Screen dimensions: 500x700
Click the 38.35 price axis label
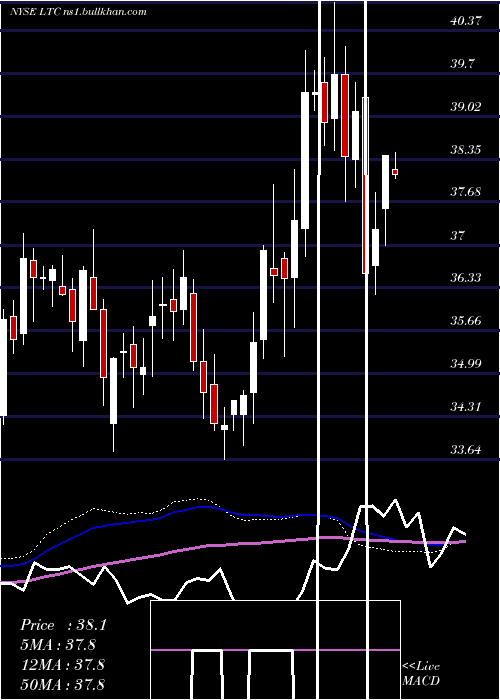coord(466,149)
